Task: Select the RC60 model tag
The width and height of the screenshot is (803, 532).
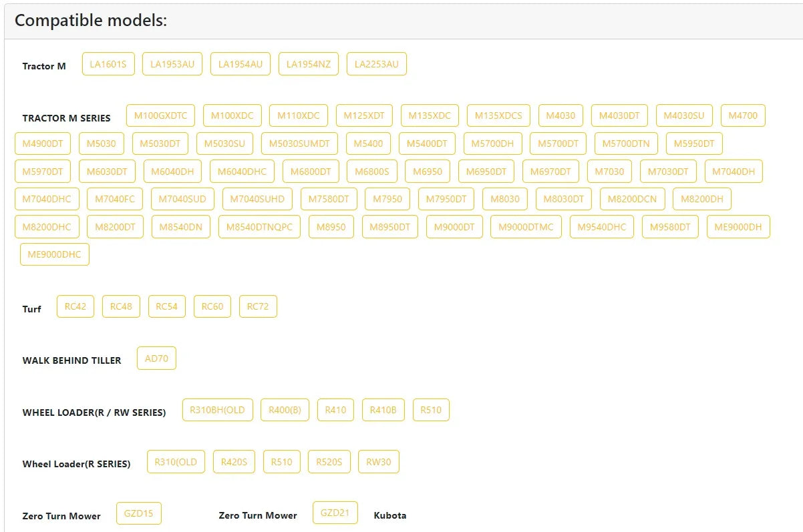Action: 212,306
